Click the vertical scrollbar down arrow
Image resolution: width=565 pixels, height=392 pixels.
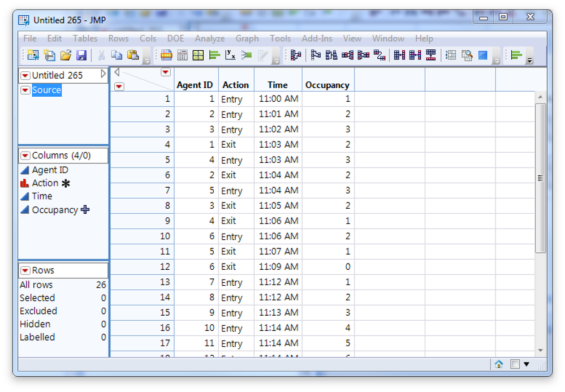pos(540,350)
